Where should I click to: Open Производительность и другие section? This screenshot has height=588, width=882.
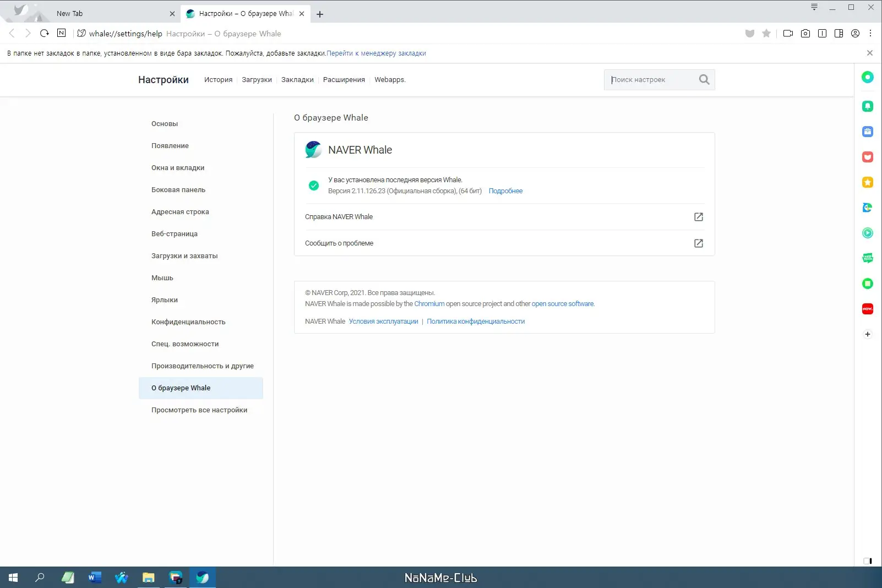point(201,366)
